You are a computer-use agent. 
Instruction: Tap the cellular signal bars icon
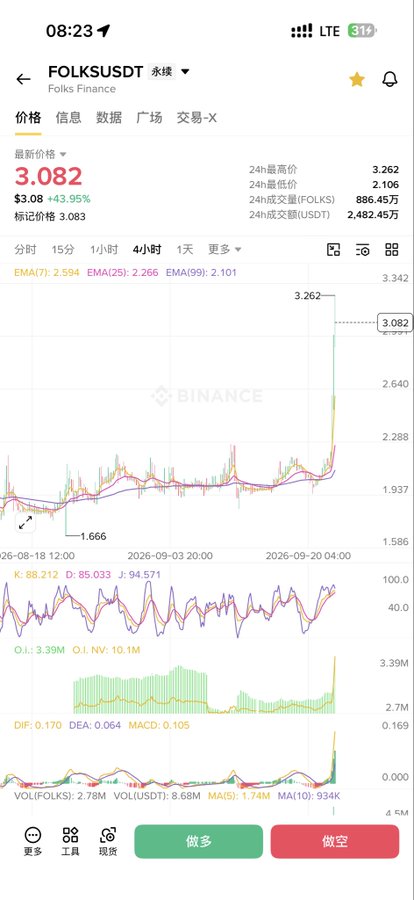[301, 31]
